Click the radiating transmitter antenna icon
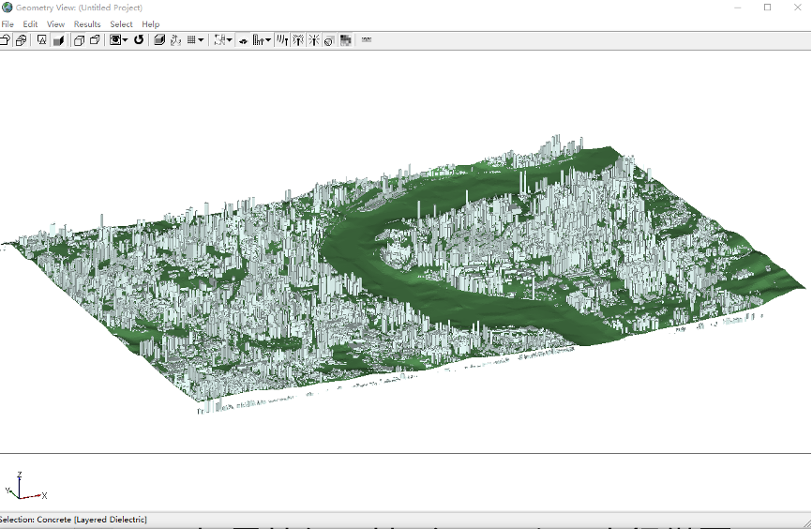812x529 pixels. pyautogui.click(x=297, y=40)
